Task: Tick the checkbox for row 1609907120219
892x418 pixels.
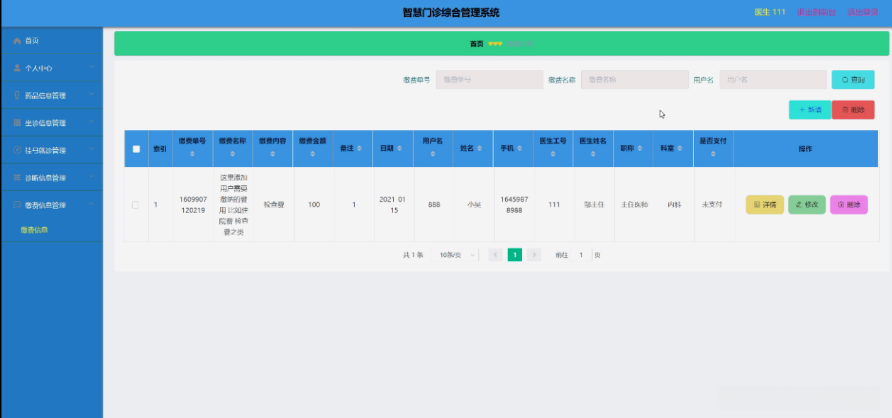Action: click(x=135, y=205)
